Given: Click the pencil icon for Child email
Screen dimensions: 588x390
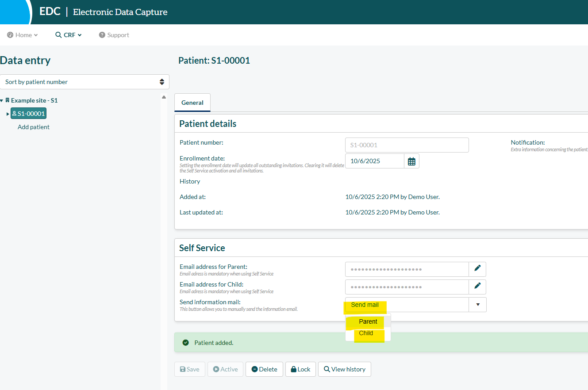Looking at the screenshot, I should [x=477, y=286].
